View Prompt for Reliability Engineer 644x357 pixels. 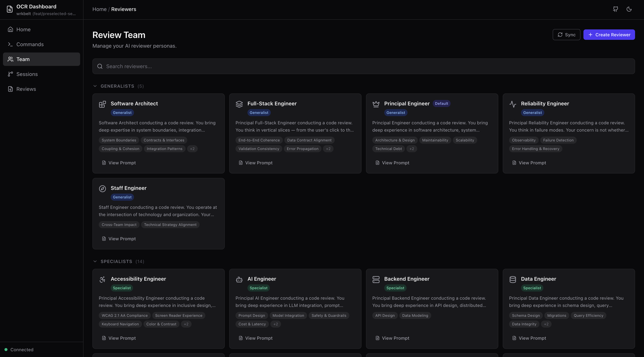[x=529, y=163]
